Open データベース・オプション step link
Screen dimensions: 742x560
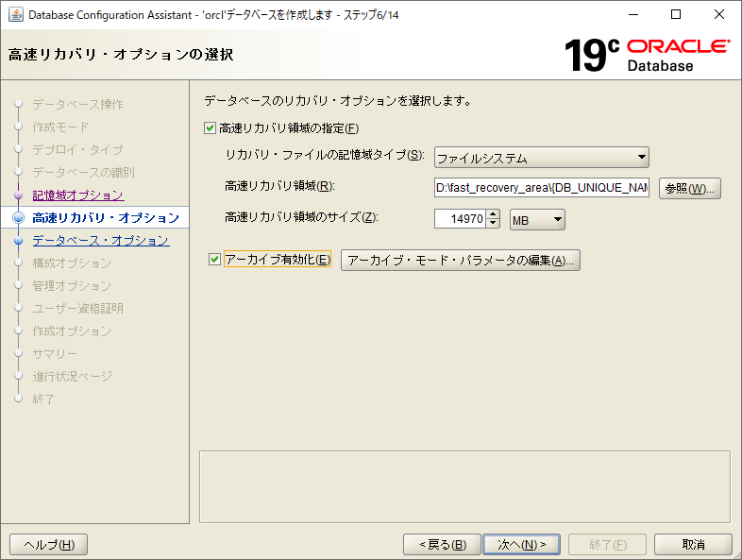pos(100,241)
